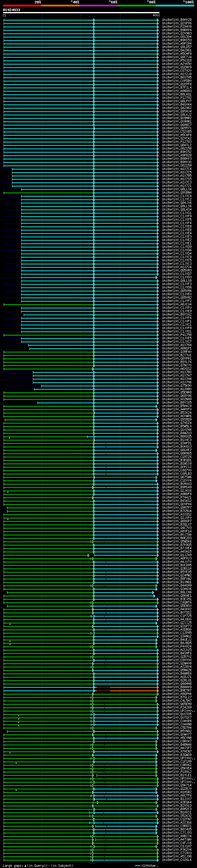Select hit label UniRef100_B4G0K4
The width and height of the screenshot is (197, 868).
(177, 104)
